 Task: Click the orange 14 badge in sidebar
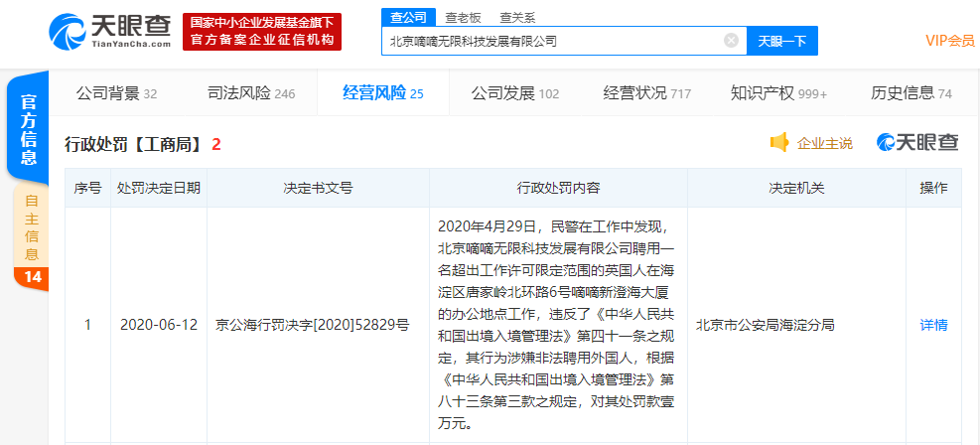[32, 277]
